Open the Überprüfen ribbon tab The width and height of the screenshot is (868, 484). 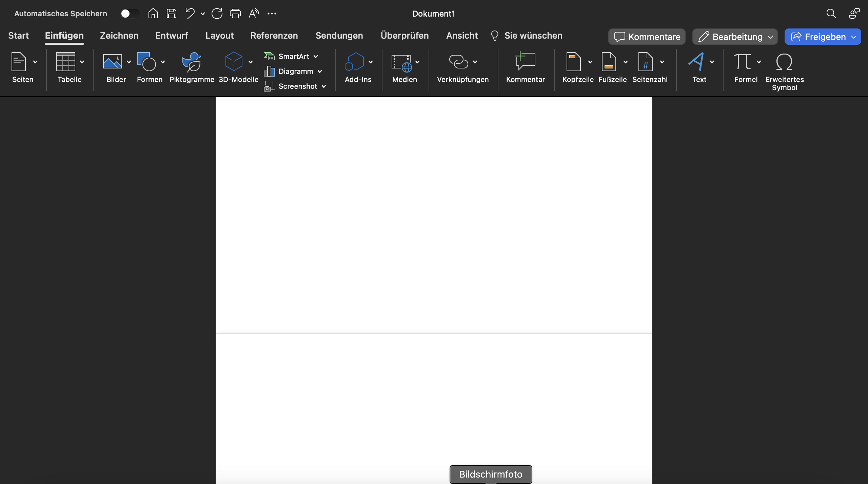point(404,35)
